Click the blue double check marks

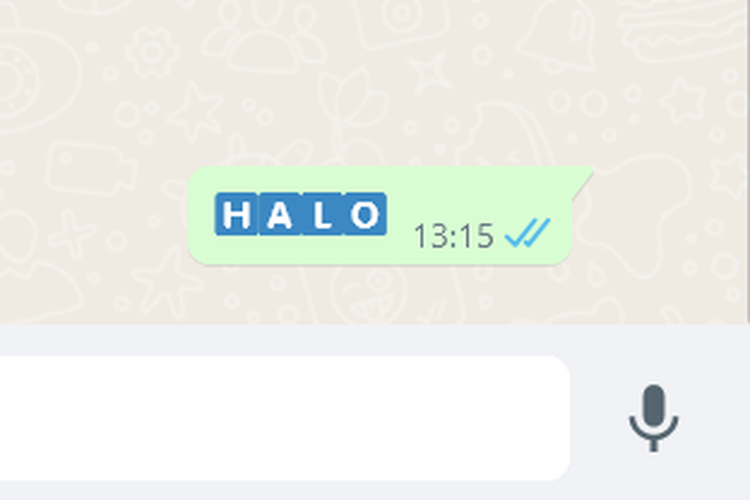point(528,233)
